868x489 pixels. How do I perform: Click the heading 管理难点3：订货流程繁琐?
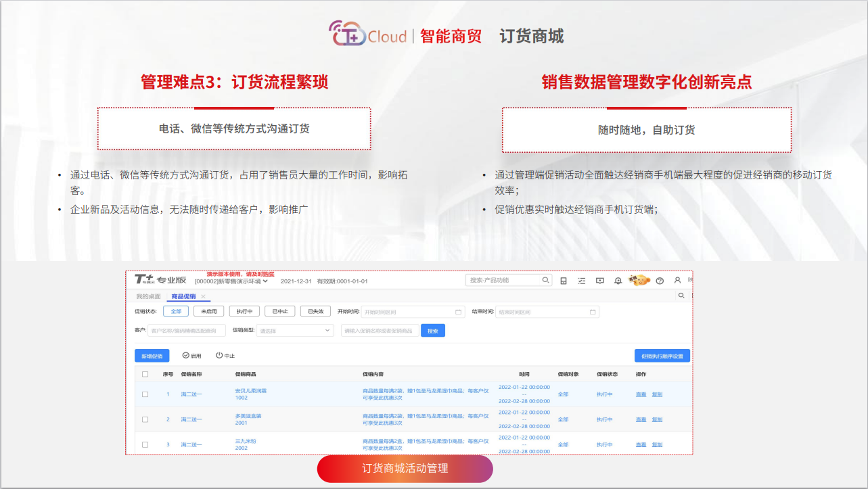235,83
